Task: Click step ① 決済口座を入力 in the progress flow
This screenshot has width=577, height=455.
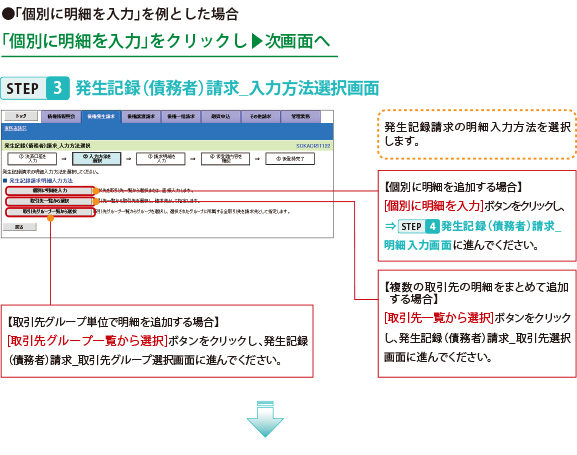Action: [x=32, y=159]
